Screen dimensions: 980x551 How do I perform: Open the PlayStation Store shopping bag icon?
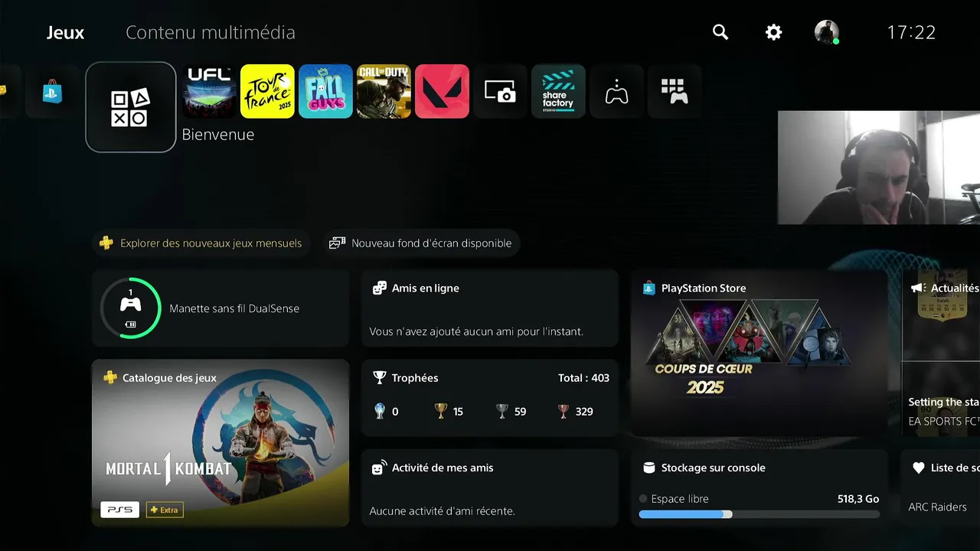(52, 91)
